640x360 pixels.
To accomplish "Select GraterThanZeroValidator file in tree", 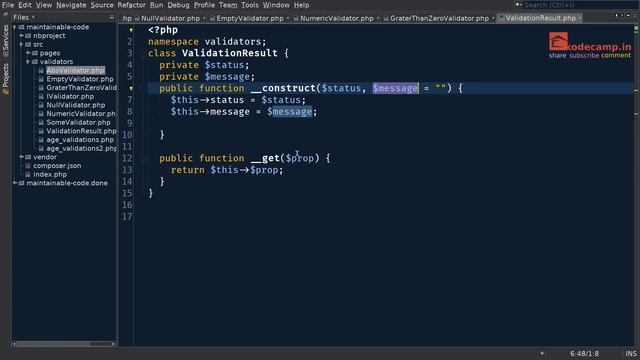I will [x=81, y=87].
